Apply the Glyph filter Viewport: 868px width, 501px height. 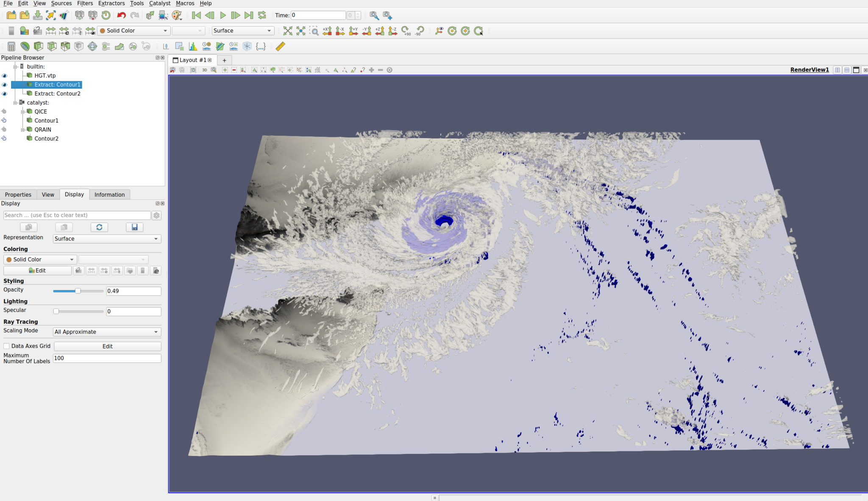coord(92,47)
